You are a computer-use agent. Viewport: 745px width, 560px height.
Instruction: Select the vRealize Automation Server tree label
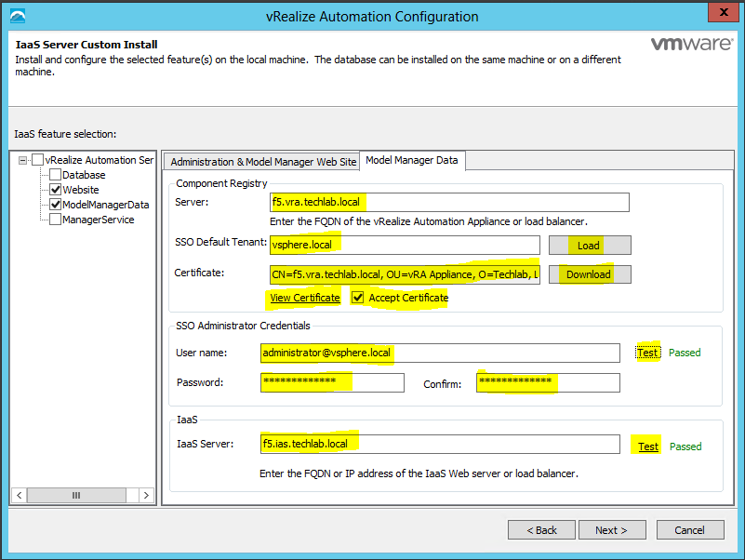(100, 160)
